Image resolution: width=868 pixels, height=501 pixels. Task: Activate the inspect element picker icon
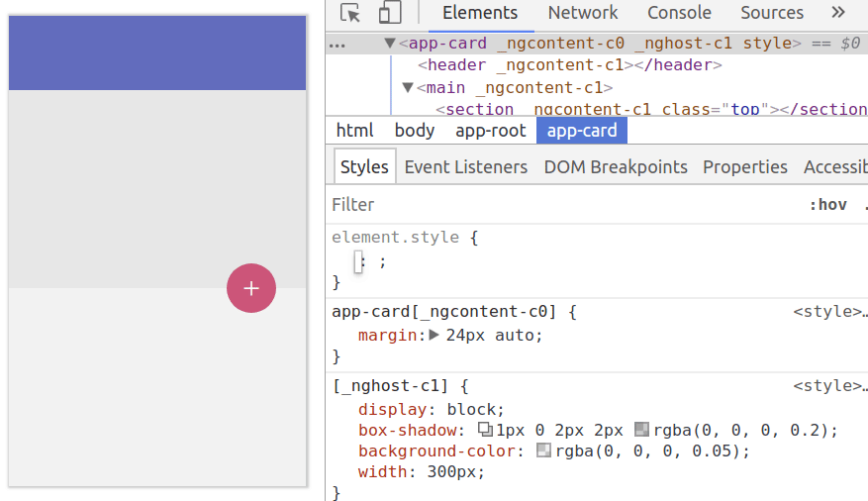coord(349,12)
